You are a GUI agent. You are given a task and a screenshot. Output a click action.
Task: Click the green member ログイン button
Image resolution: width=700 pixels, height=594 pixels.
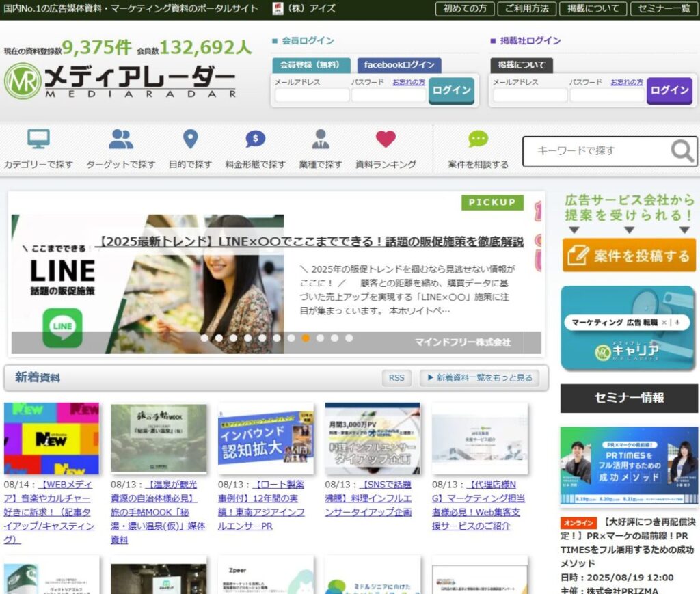(x=451, y=91)
